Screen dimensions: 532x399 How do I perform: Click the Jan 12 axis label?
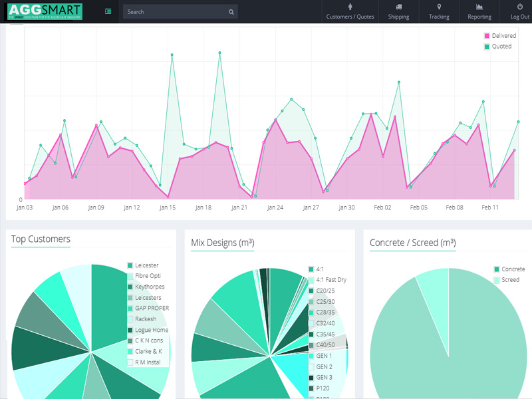tap(132, 207)
